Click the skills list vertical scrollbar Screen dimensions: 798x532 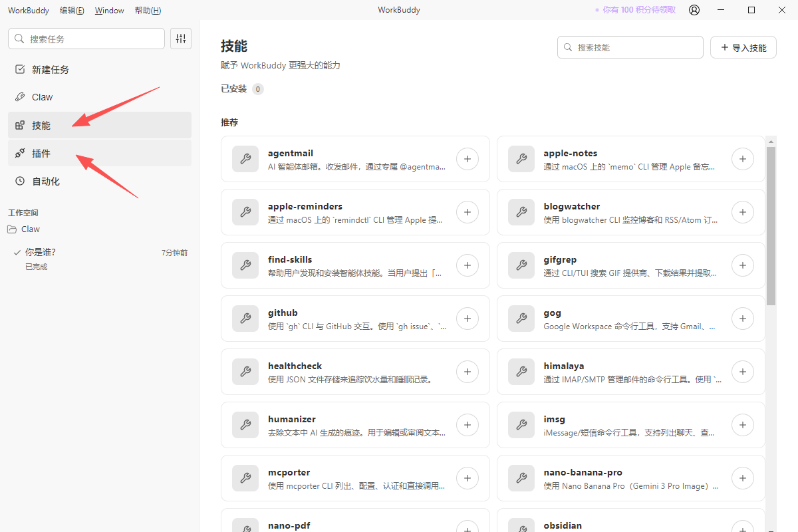(771, 226)
